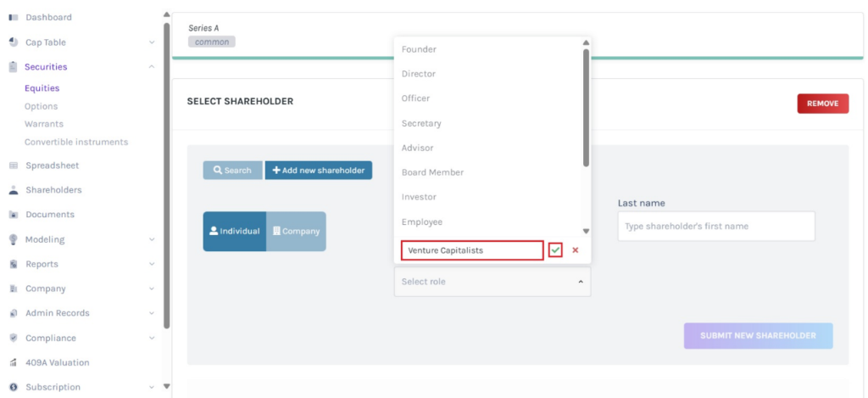Screen dimensions: 868x398
Task: Click the Last name input field
Action: 715,227
